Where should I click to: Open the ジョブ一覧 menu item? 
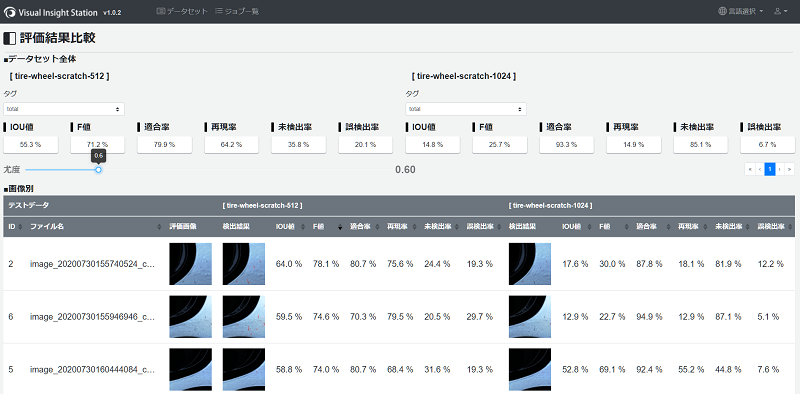coord(237,11)
